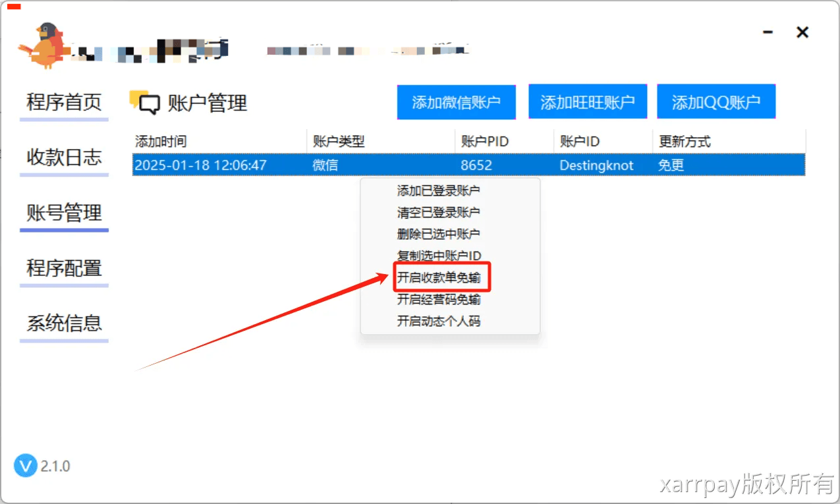Image resolution: width=840 pixels, height=504 pixels.
Task: Click 复制选中账户ID menu item
Action: pyautogui.click(x=439, y=256)
